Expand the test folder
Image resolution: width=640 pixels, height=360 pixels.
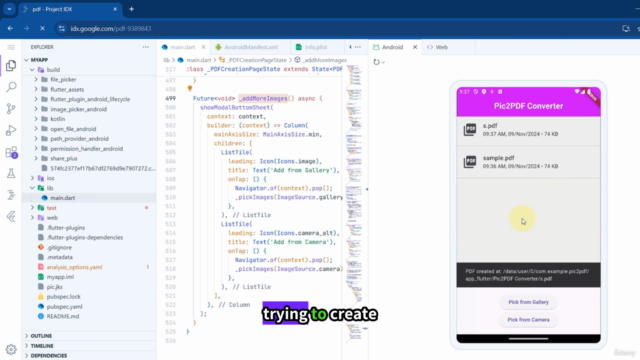tap(32, 208)
